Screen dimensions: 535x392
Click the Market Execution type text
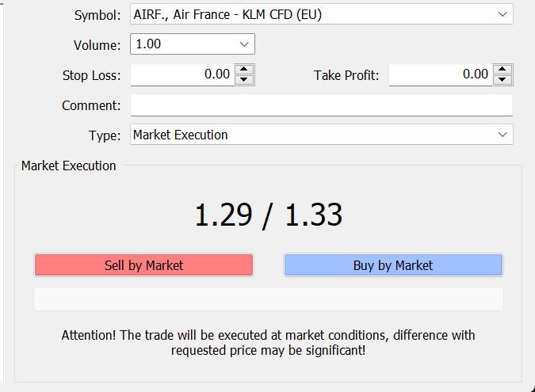(181, 135)
